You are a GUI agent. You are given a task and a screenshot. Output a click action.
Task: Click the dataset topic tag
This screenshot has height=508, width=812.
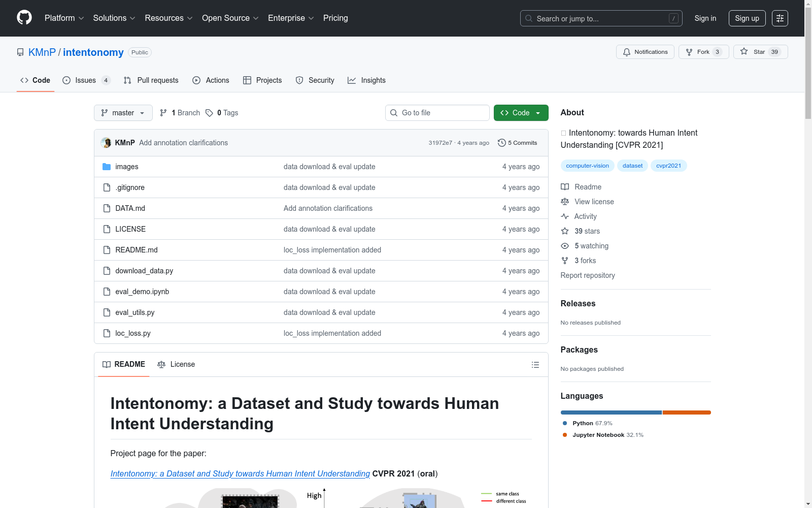point(633,166)
